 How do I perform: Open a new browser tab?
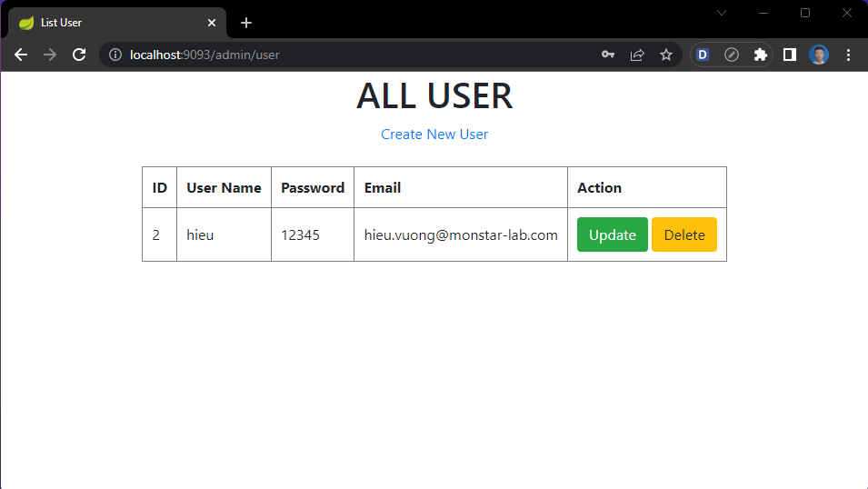pyautogui.click(x=246, y=23)
